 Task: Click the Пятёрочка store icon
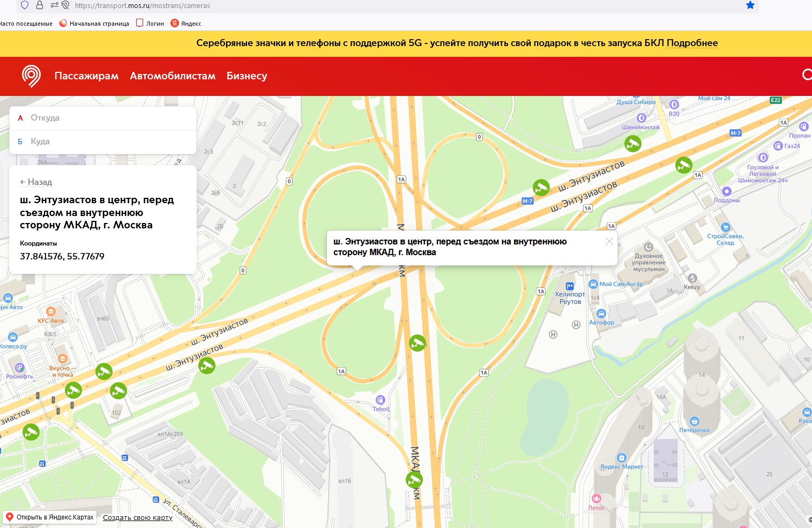tap(695, 421)
